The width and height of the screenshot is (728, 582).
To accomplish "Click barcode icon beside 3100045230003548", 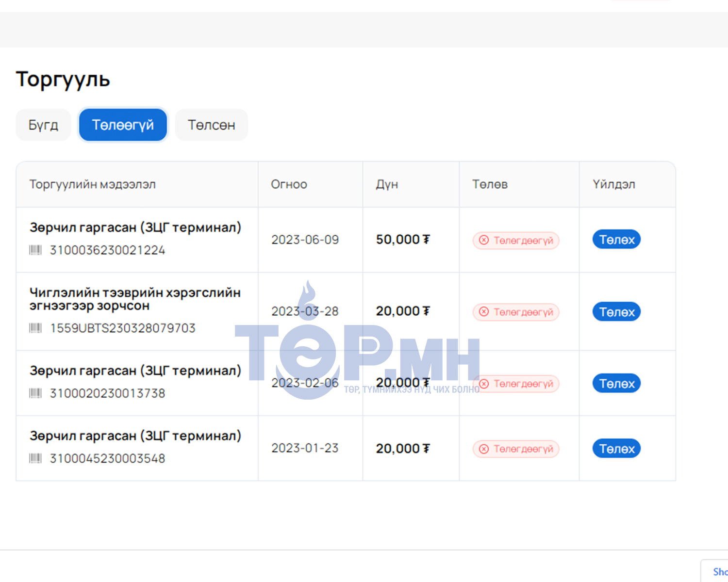I will [35, 458].
